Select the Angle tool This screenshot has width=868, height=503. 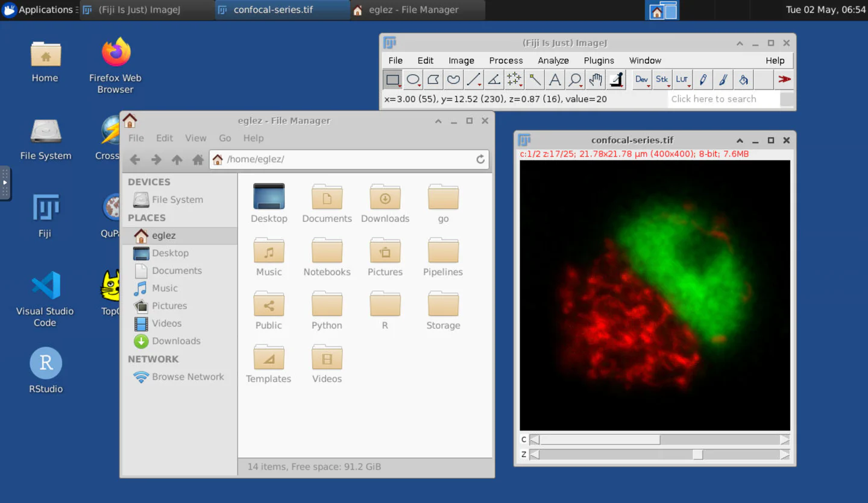click(x=494, y=80)
